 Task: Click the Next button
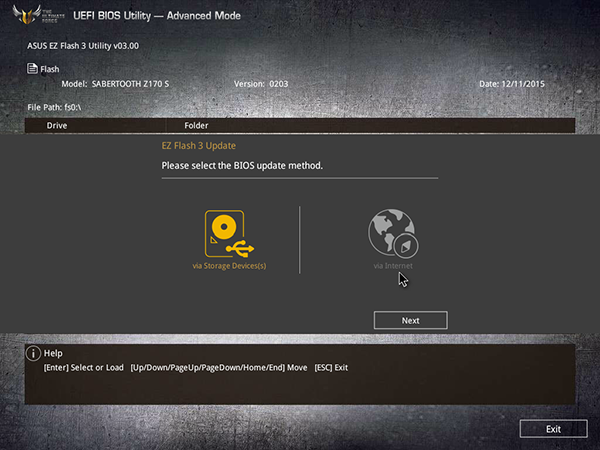[411, 320]
